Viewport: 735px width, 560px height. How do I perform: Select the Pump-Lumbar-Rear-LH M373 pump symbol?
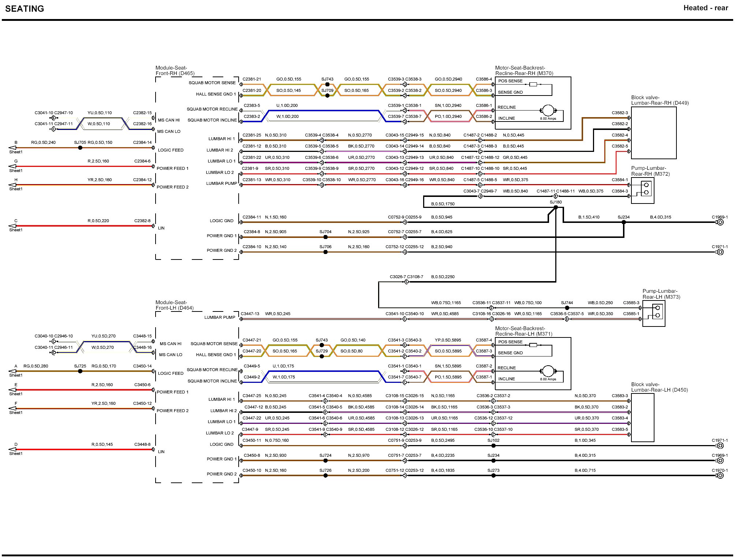click(x=657, y=312)
